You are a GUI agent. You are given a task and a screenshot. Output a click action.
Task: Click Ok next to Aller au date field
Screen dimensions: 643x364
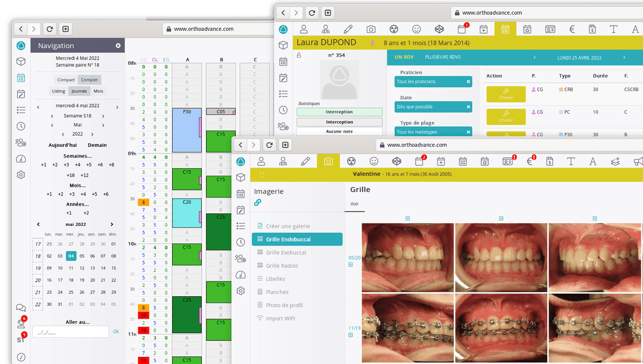click(116, 332)
